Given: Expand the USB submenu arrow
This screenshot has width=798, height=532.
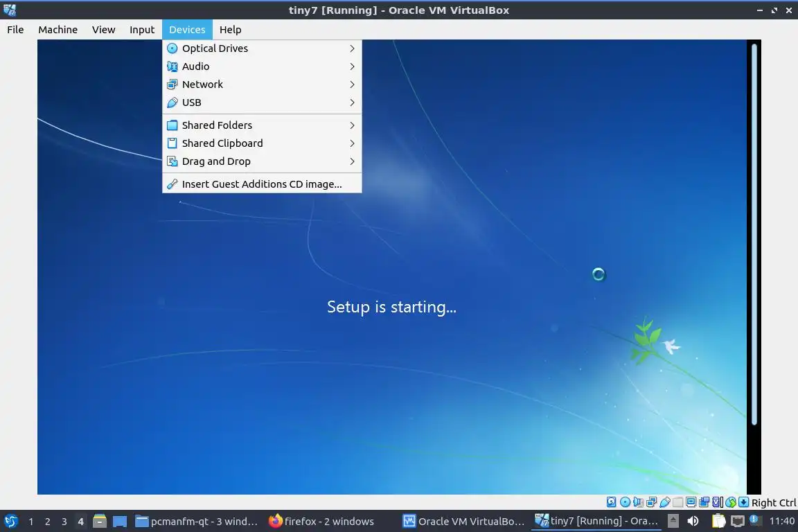Looking at the screenshot, I should [x=352, y=103].
